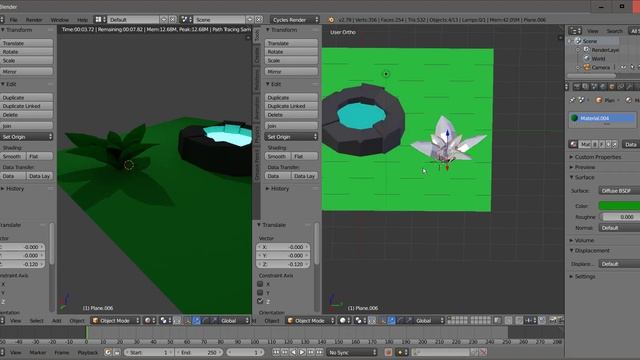Viewport: 640px width, 360px height.
Task: Set shading to Smooth in right shelf
Action: pyautogui.click(x=278, y=156)
